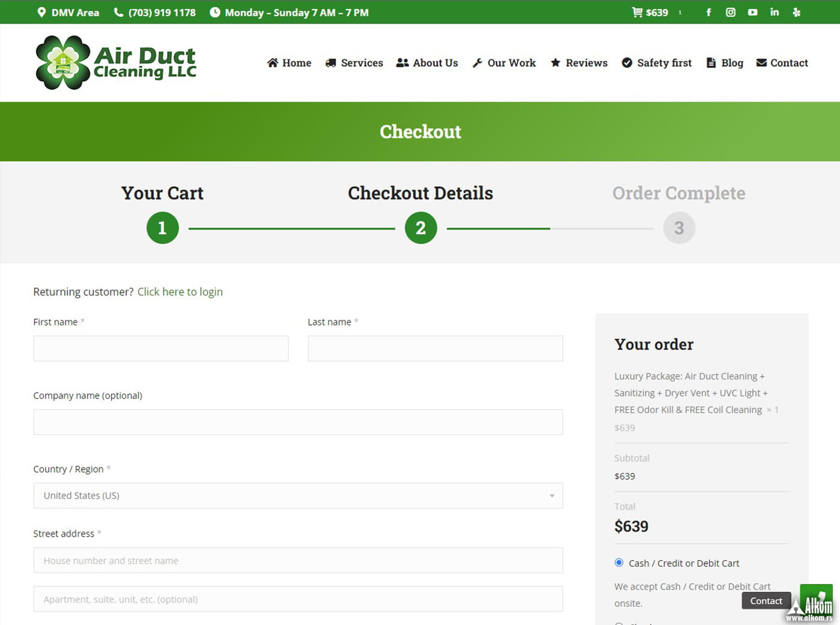Open the Safety first page

click(x=656, y=62)
